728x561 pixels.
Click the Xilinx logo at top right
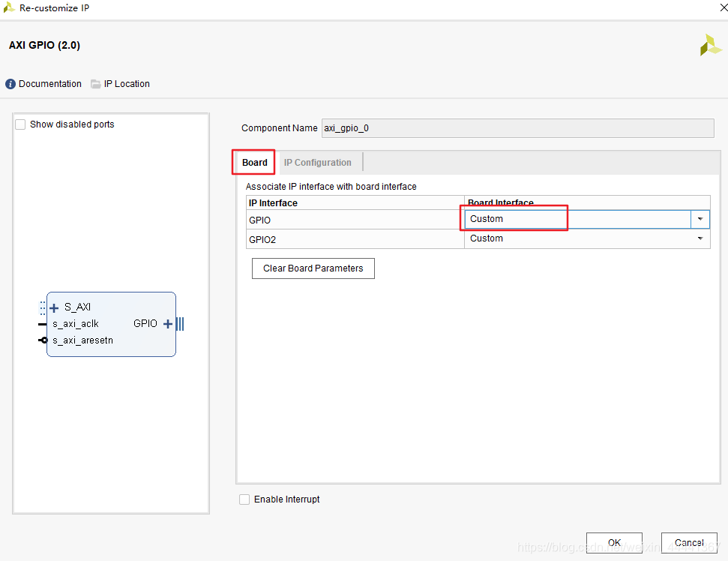point(711,45)
